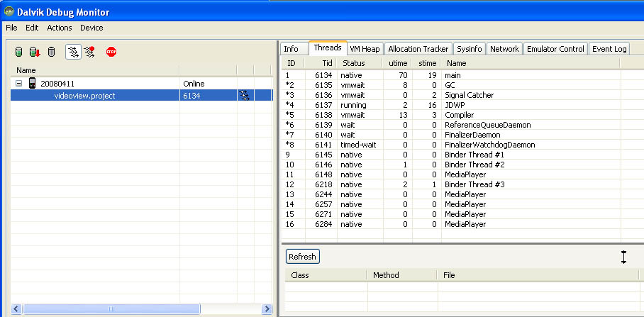Click the horizontal scrollbar thumb in device panel
The width and height of the screenshot is (644, 317).
tap(111, 308)
